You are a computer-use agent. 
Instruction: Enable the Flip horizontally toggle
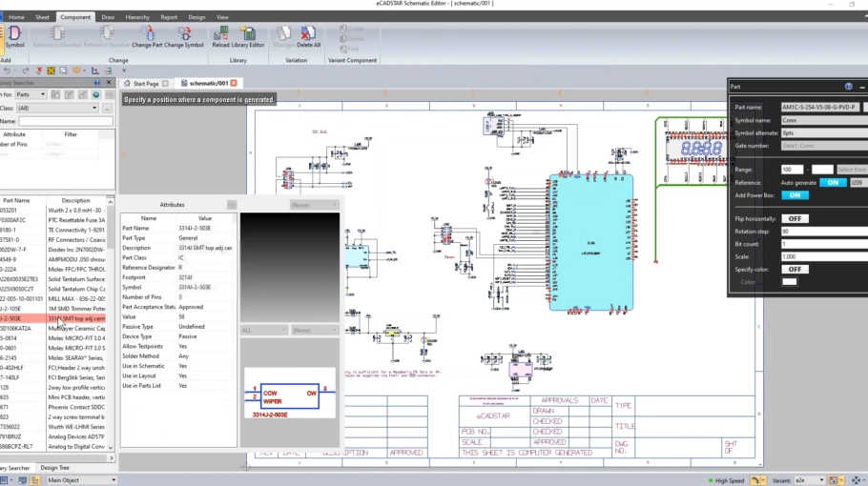pos(795,218)
